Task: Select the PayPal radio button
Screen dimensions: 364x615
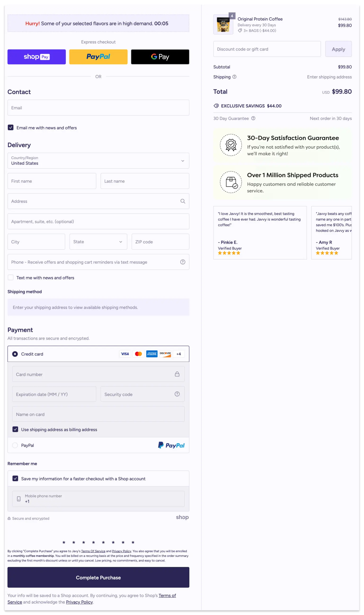Action: [15, 445]
